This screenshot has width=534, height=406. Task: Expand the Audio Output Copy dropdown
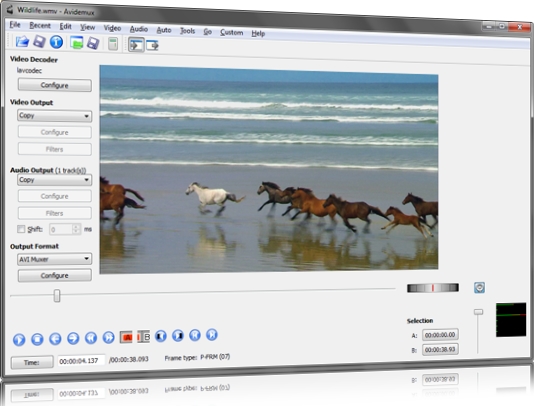pos(54,180)
